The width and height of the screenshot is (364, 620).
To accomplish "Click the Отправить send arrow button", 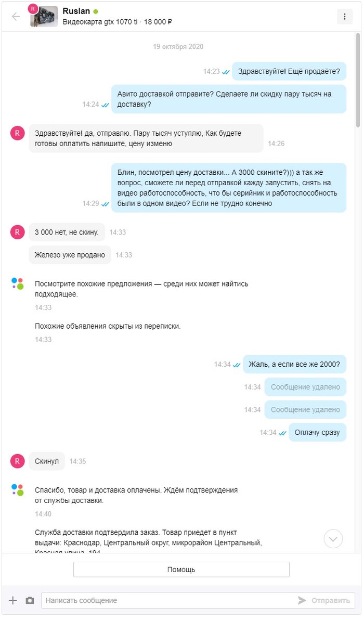I will pyautogui.click(x=323, y=600).
